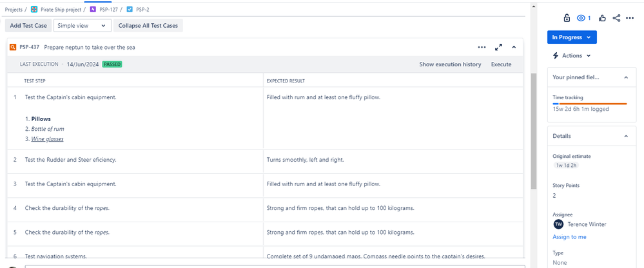Screen dimensions: 644x268
Task: Collapse the Details section
Action: pyautogui.click(x=627, y=136)
